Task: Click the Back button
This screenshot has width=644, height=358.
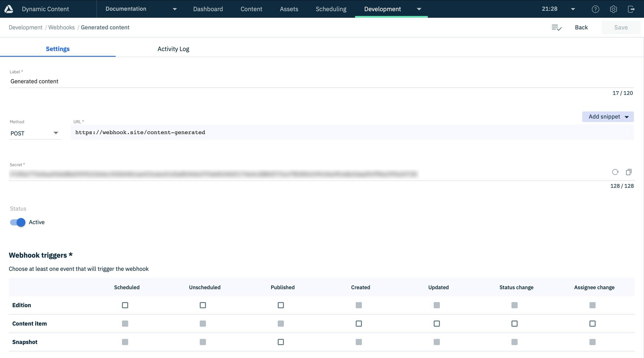Action: click(581, 27)
